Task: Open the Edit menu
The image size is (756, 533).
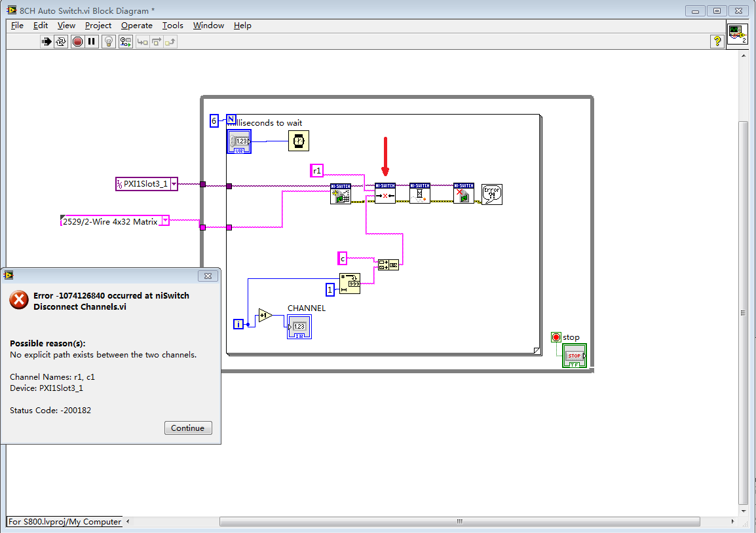Action: pos(41,26)
